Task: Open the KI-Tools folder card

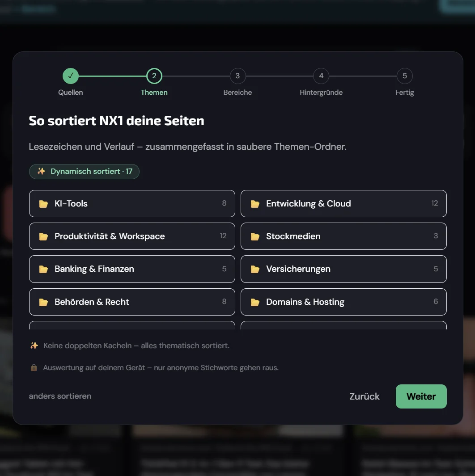Action: [132, 204]
